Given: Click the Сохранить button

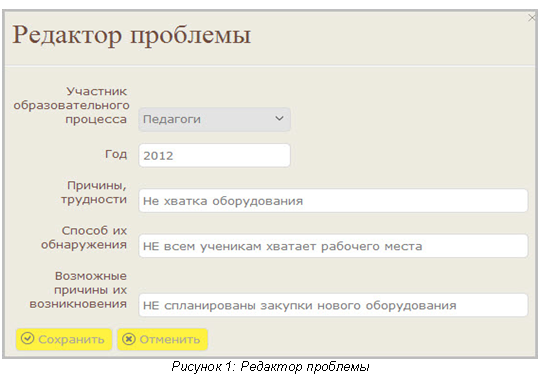Looking at the screenshot, I should 64,339.
